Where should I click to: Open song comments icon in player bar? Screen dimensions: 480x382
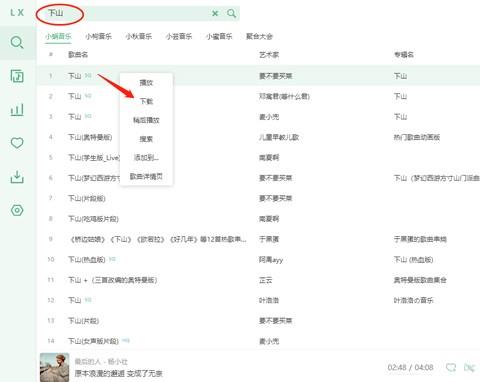coord(451,367)
